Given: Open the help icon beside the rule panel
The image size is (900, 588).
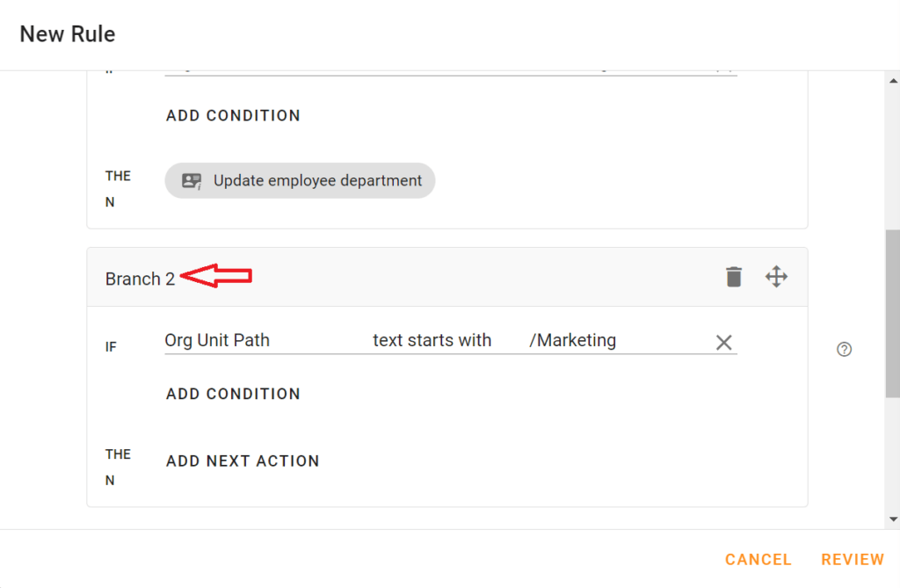Looking at the screenshot, I should click(x=844, y=349).
